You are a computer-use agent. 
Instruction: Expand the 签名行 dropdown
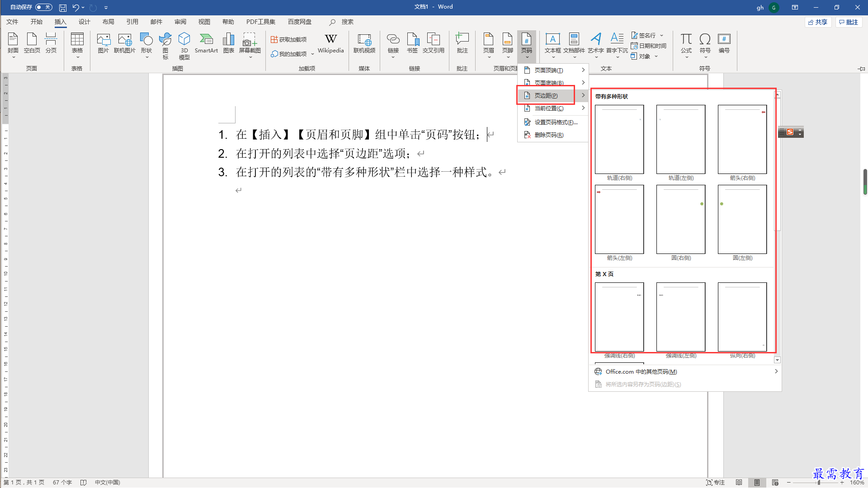tap(662, 35)
